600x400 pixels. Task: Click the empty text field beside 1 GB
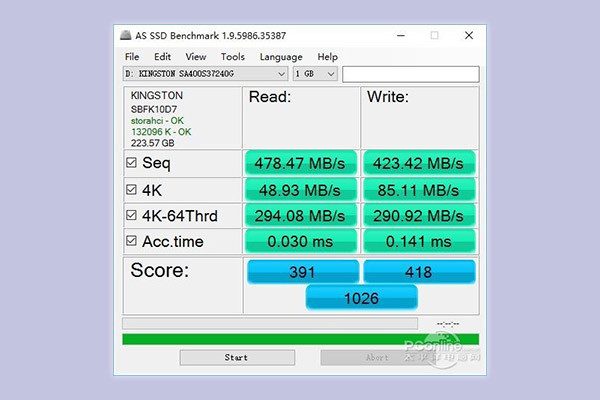pos(411,74)
